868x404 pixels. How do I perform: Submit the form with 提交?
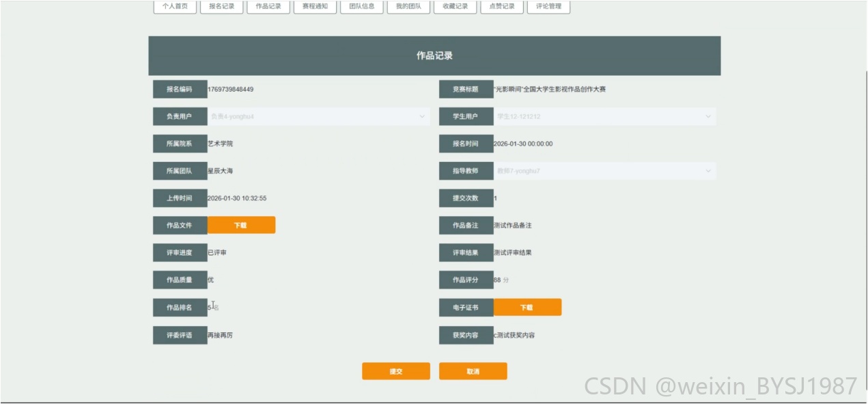click(x=396, y=371)
